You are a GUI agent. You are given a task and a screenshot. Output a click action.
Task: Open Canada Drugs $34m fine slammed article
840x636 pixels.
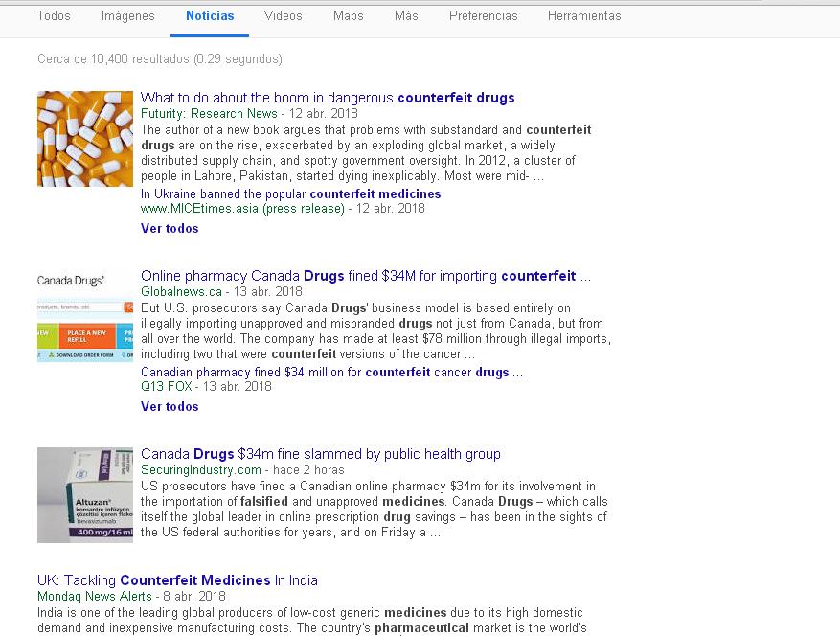point(321,454)
